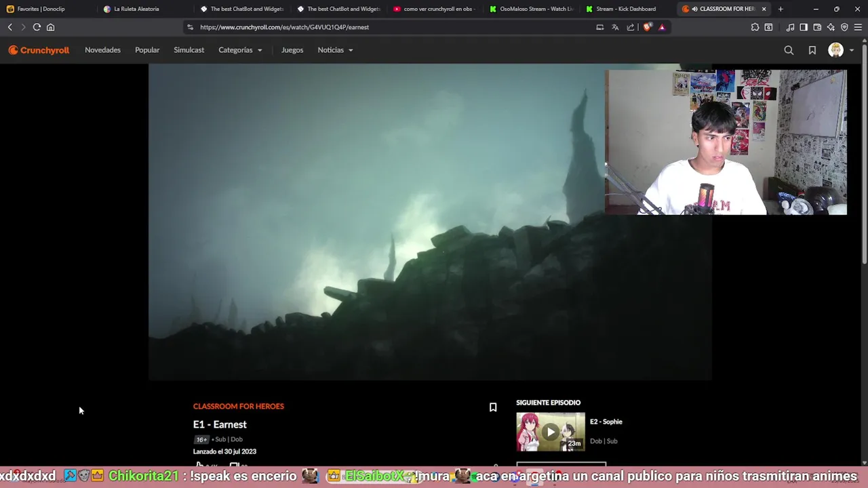Go back with the browser back arrow
868x488 pixels.
pyautogui.click(x=10, y=27)
